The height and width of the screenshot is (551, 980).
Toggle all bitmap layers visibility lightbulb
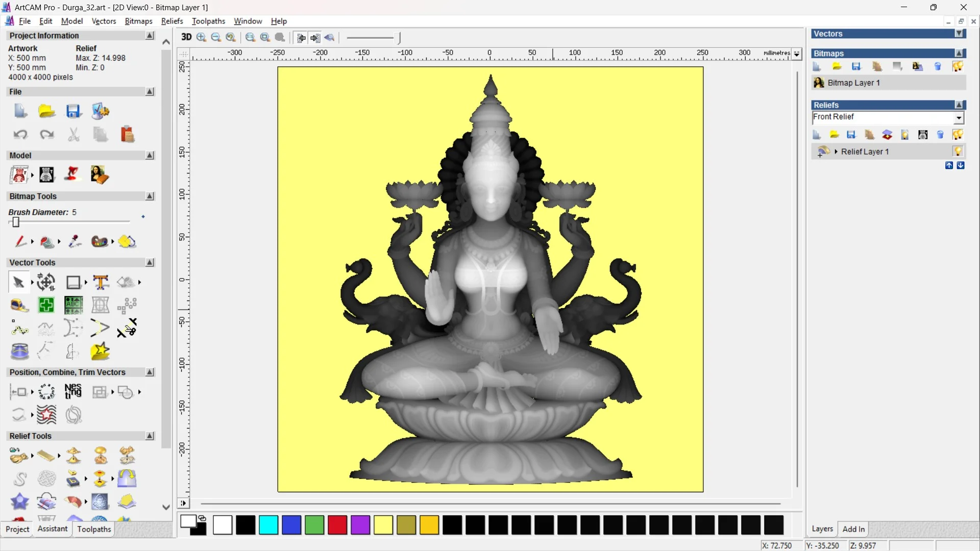[958, 66]
